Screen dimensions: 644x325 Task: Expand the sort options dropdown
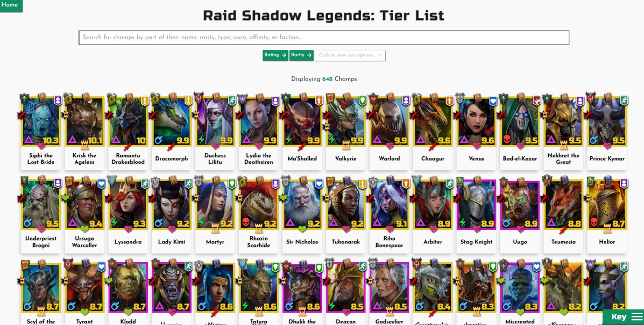click(350, 55)
